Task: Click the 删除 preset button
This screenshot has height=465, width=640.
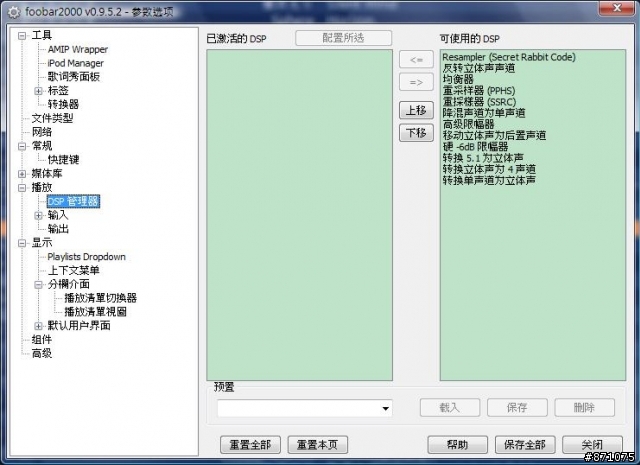Action: [584, 407]
